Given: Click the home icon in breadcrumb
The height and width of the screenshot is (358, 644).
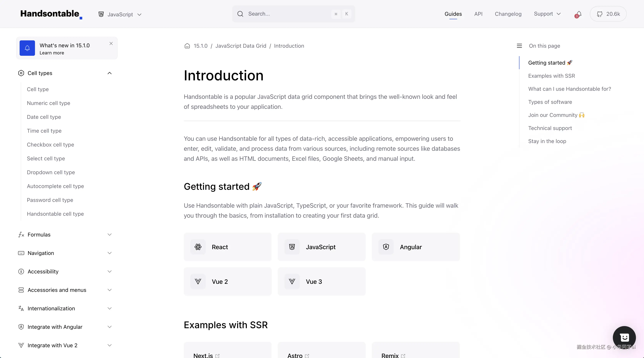Looking at the screenshot, I should (x=187, y=46).
